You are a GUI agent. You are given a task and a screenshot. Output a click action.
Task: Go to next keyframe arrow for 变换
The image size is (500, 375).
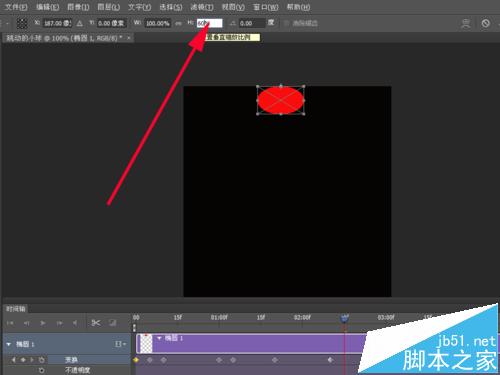click(x=32, y=360)
